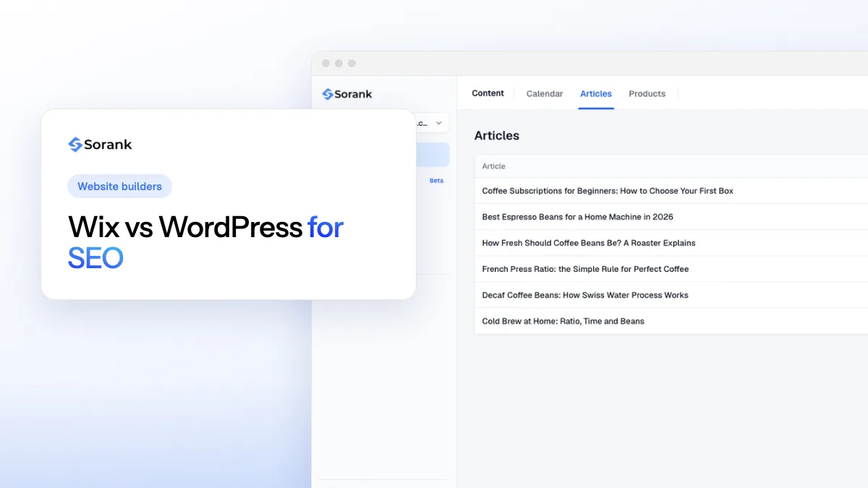Click the 'Wix vs WordPress for SEO' headline
The image size is (868, 488).
[x=205, y=242]
